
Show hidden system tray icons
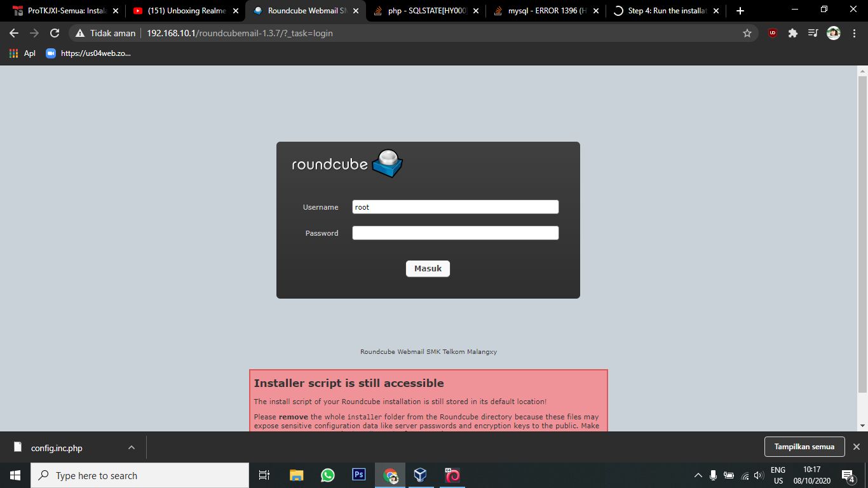pyautogui.click(x=698, y=475)
